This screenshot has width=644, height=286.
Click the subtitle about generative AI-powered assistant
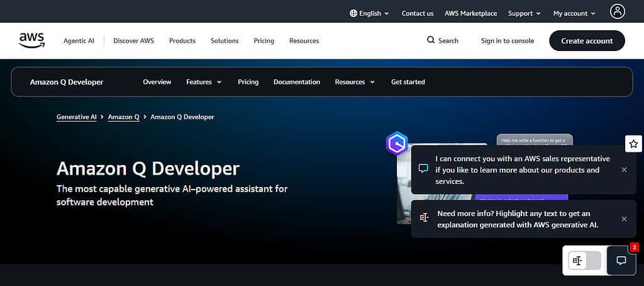[172, 195]
